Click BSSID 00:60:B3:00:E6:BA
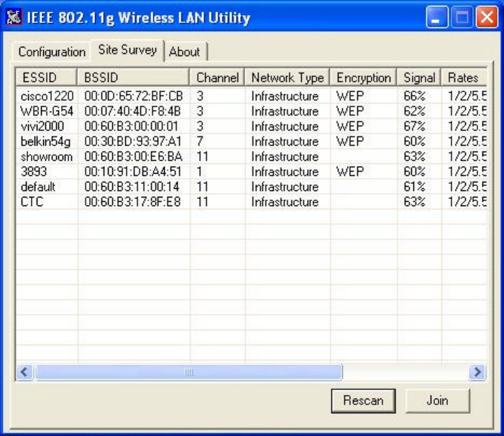Viewport: 504px width, 436px height. click(134, 157)
